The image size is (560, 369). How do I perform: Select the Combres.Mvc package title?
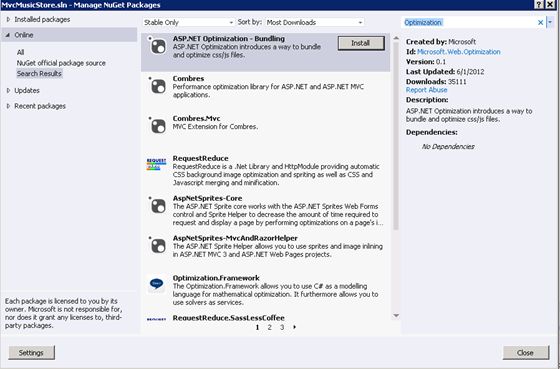(196, 119)
